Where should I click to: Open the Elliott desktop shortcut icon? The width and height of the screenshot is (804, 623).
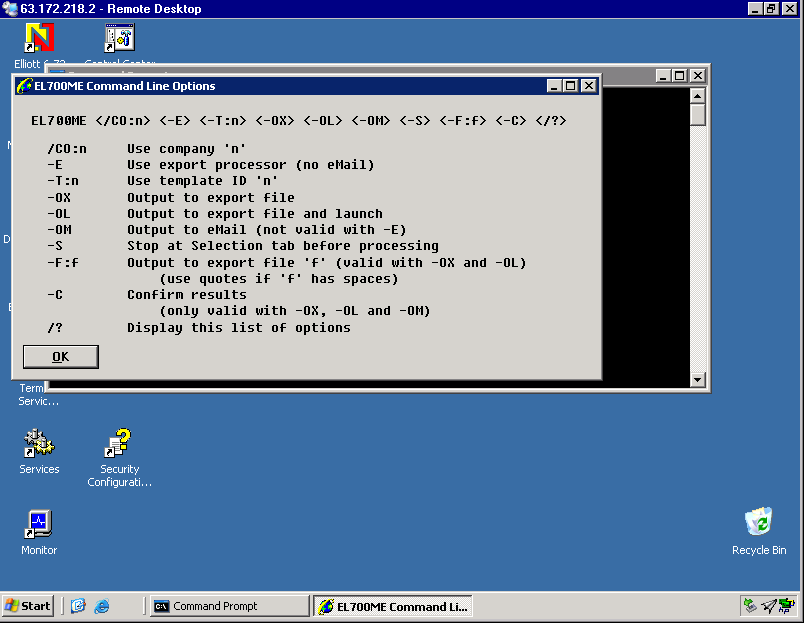click(x=39, y=37)
